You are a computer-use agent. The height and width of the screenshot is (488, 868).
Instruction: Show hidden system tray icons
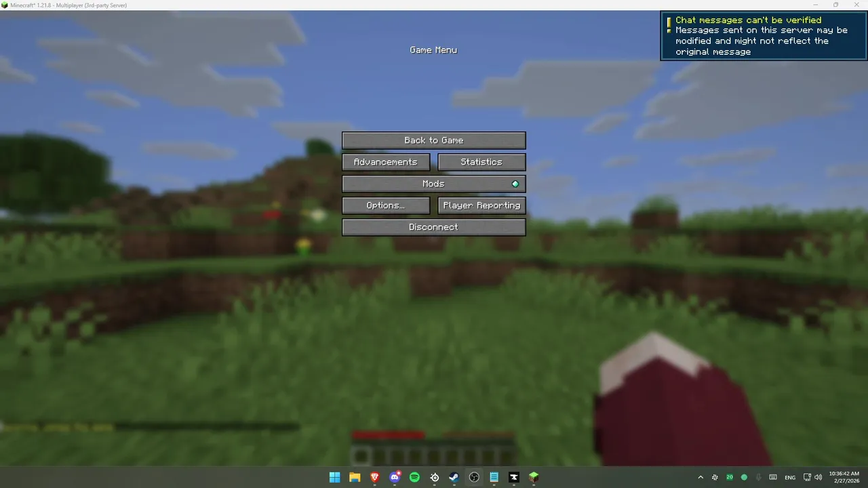[701, 477]
